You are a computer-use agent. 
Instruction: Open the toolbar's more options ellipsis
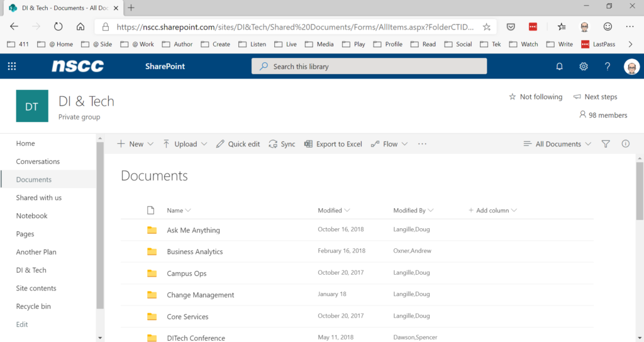422,144
